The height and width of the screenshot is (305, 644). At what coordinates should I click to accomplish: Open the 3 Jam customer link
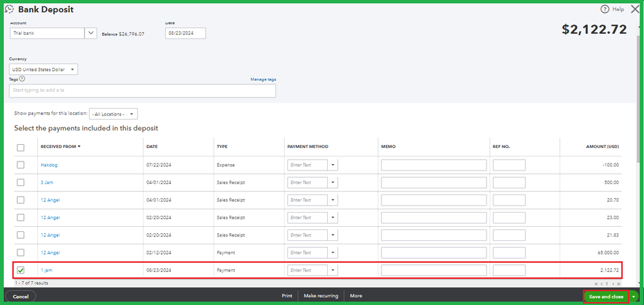47,182
